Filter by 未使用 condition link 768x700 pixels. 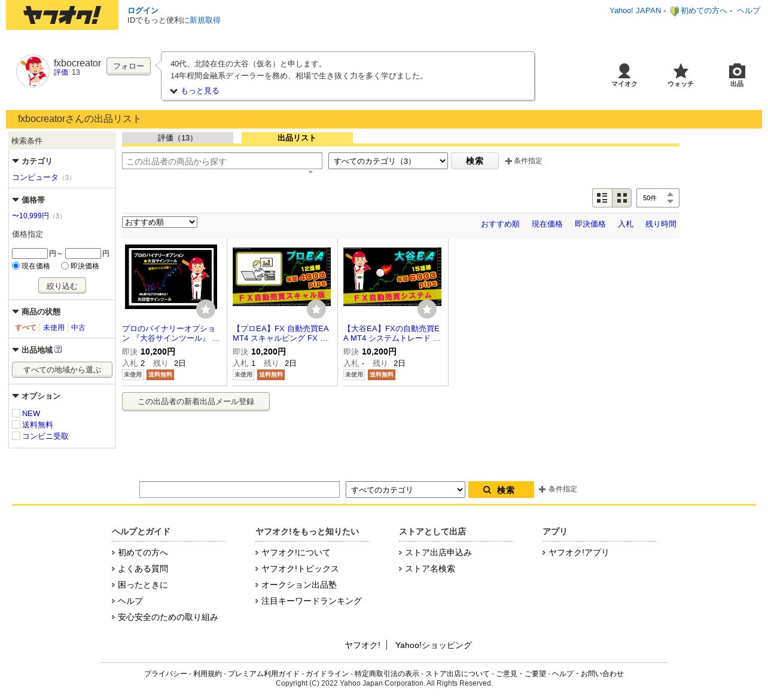[x=54, y=328]
